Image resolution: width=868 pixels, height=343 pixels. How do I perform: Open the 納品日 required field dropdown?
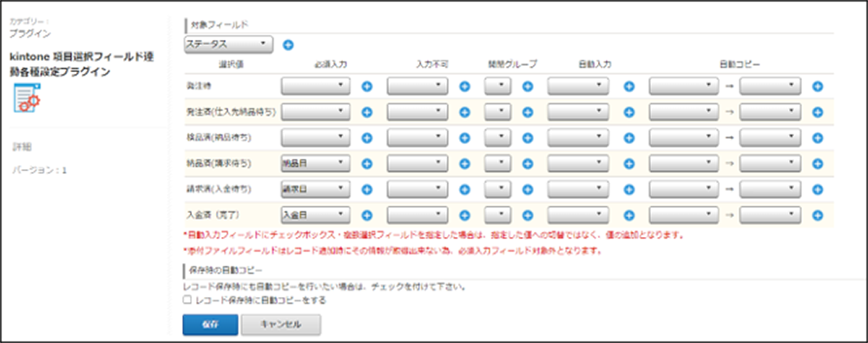pos(316,163)
